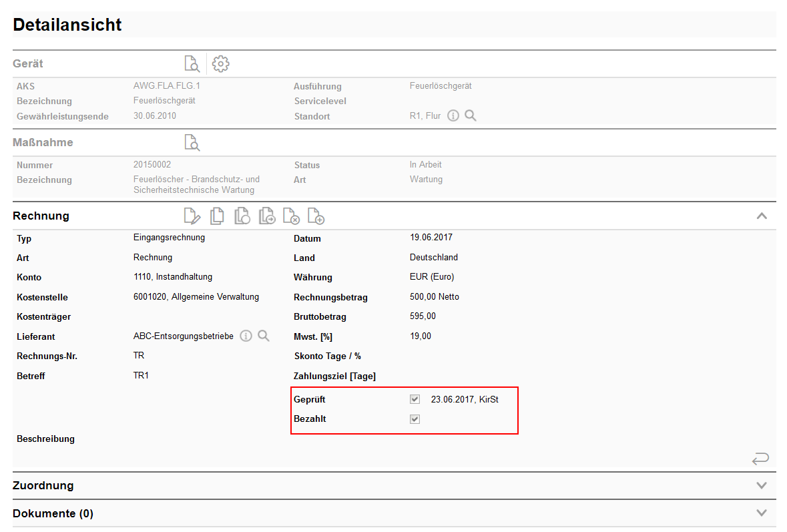Click the copy invoice icon
The height and width of the screenshot is (532, 787).
click(216, 216)
